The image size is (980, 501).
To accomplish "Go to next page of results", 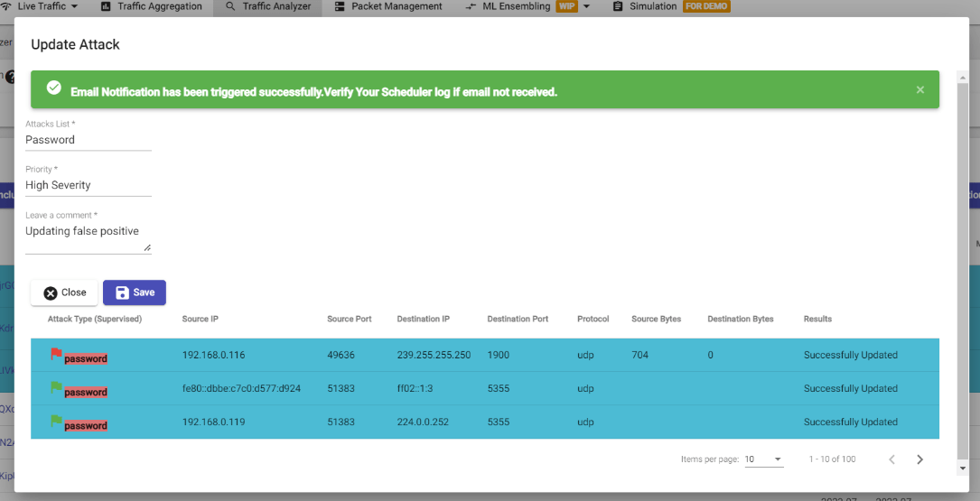I will click(x=920, y=459).
